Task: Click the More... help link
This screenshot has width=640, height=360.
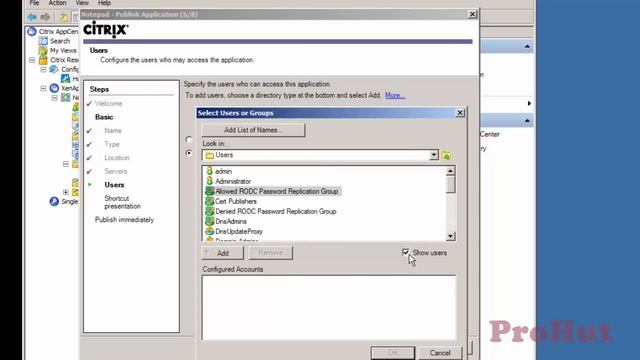Action: [395, 96]
